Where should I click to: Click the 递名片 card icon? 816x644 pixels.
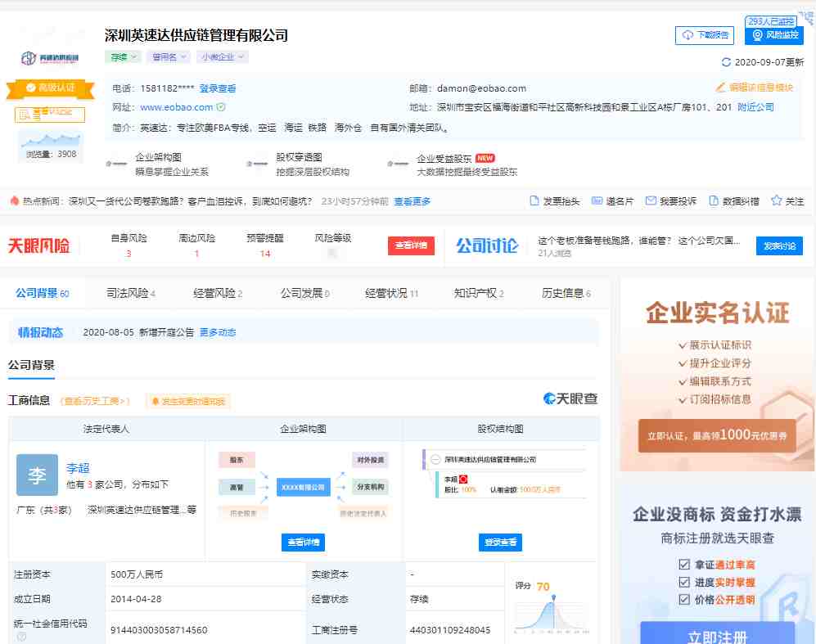597,200
